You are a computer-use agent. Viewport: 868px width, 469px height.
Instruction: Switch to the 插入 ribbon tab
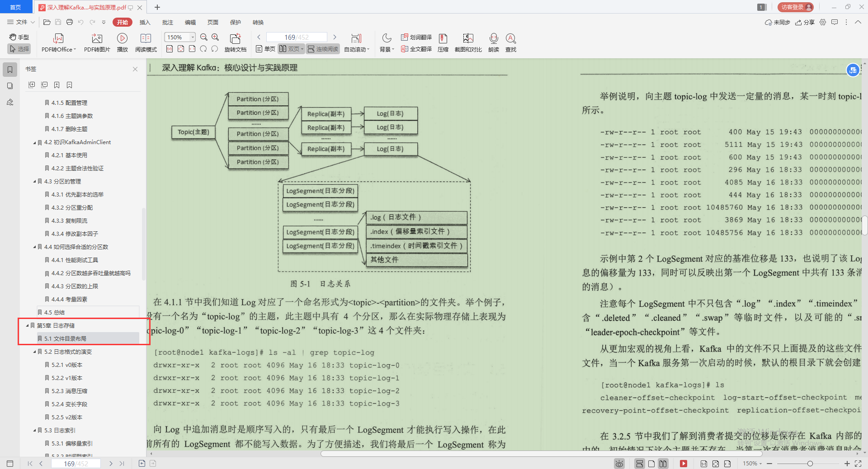(145, 22)
